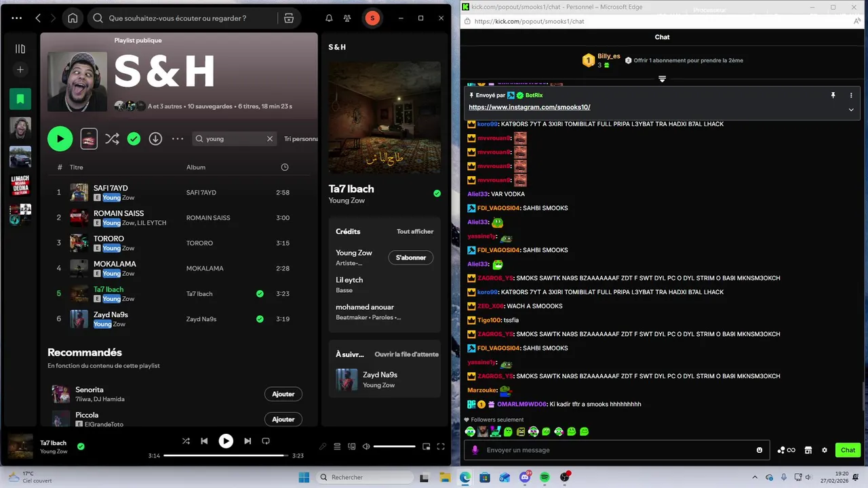Open the Spotify three-dot main menu
Viewport: 868px width, 488px height.
point(16,18)
